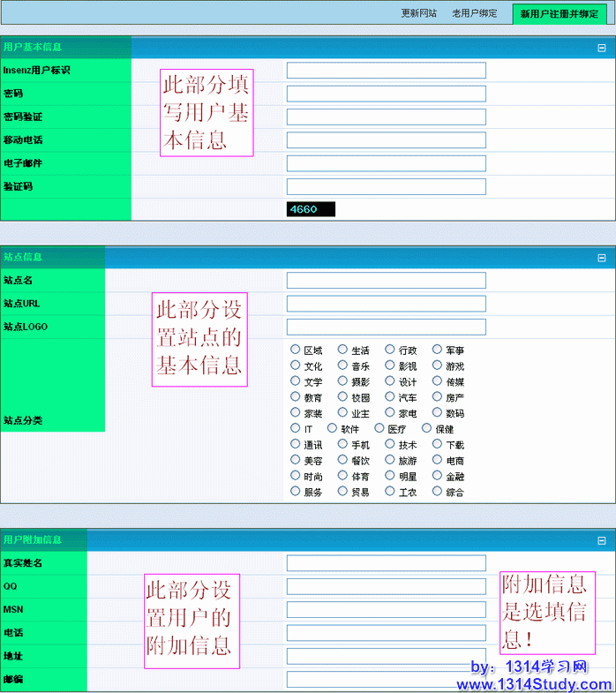Choose the 综合 category radio button
Image resolution: width=616 pixels, height=693 pixels.
click(437, 492)
